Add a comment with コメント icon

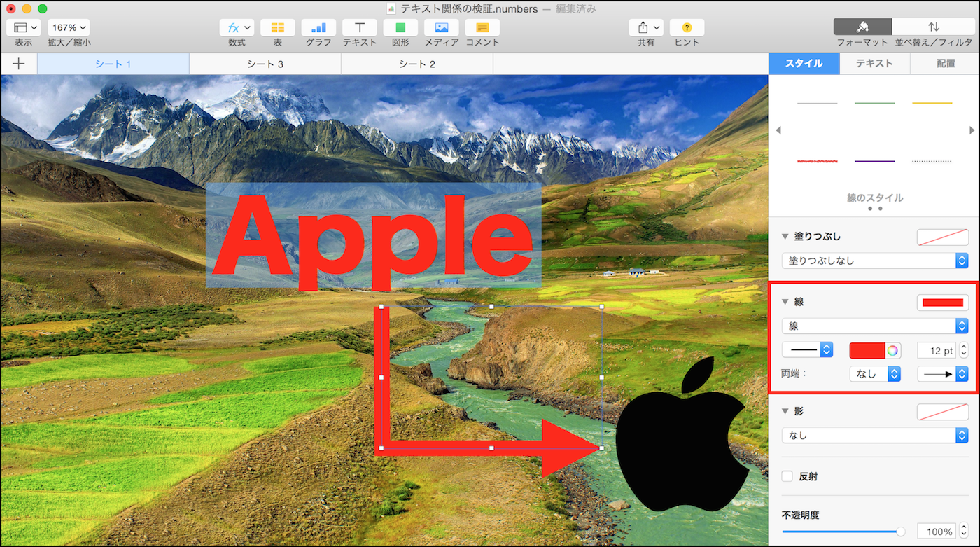coord(482,27)
